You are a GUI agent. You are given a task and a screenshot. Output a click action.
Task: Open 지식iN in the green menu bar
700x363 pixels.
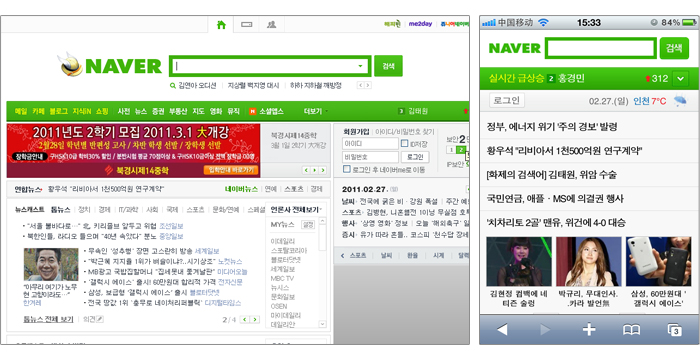tap(82, 111)
